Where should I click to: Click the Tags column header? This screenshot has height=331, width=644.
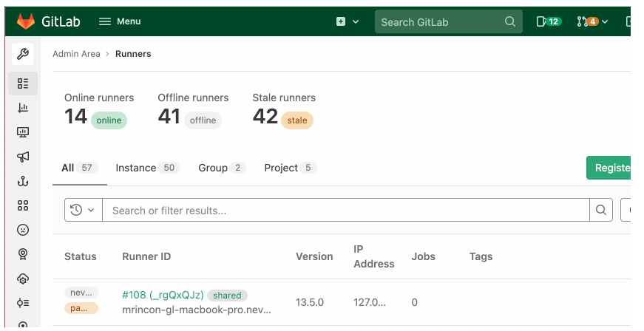[481, 256]
